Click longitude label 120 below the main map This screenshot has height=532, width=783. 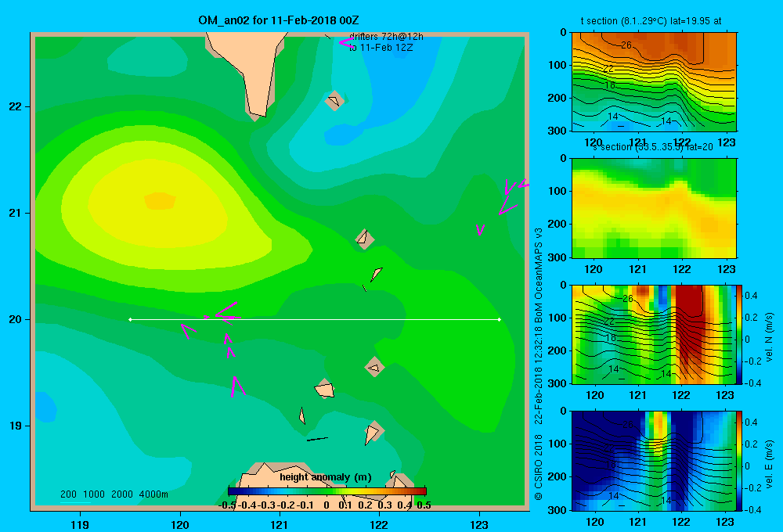[180, 524]
